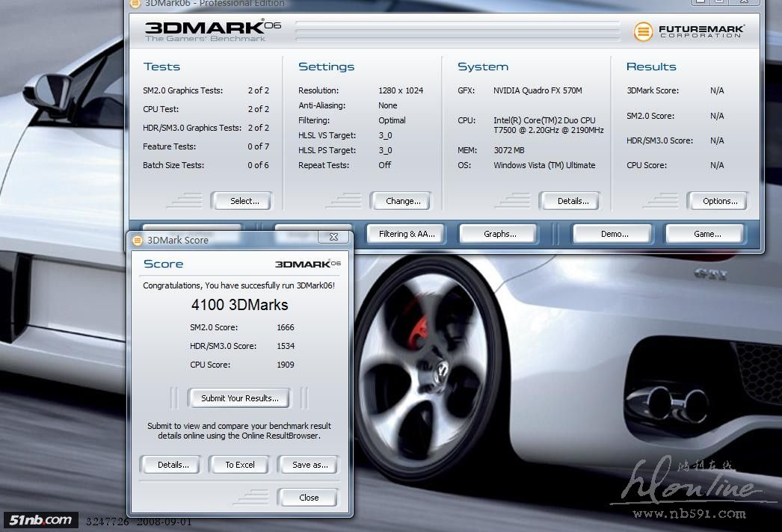782x532 pixels.
Task: Click the orange Futuremark logo icon
Action: [642, 31]
